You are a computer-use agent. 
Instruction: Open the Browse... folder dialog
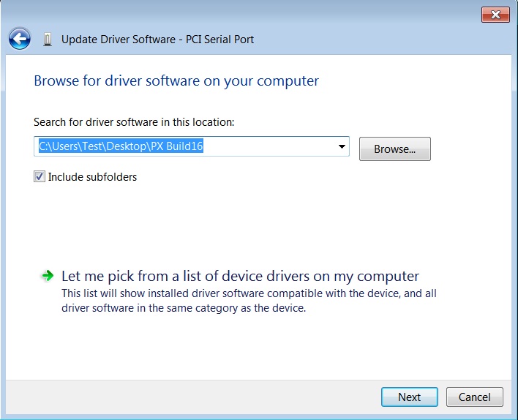tap(395, 149)
